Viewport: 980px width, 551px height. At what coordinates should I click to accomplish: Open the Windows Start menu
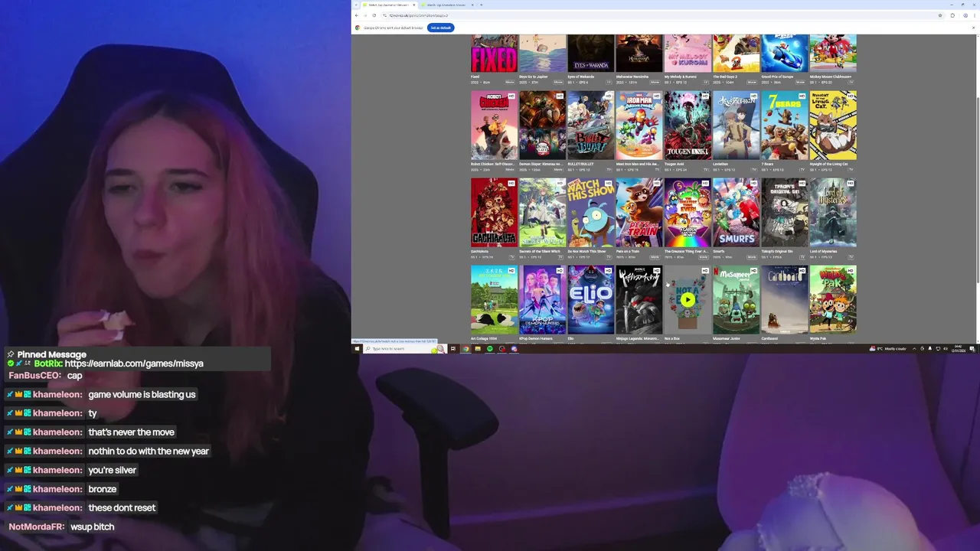click(x=356, y=349)
